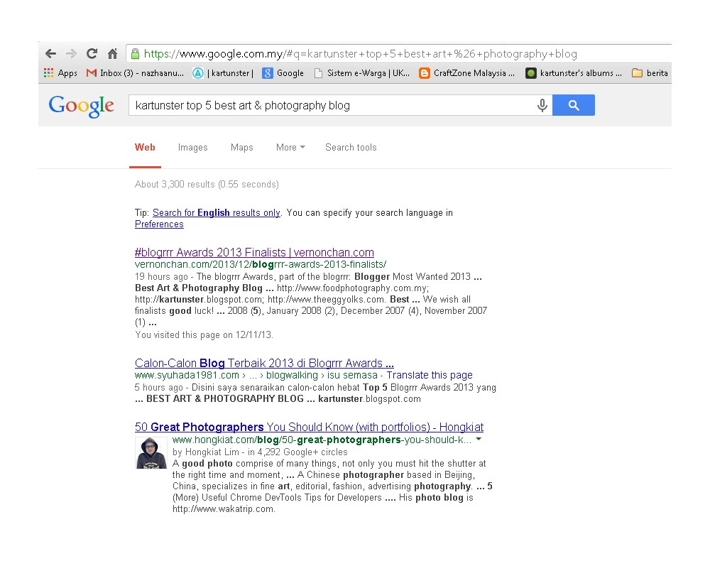The width and height of the screenshot is (710, 588).
Task: Open the browser home icon
Action: click(x=113, y=54)
